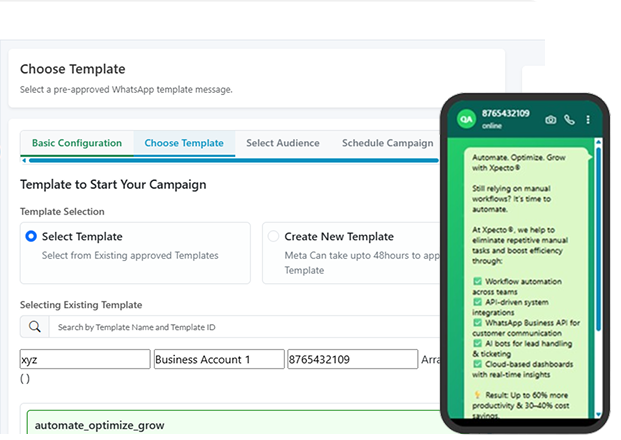Viewport: 621px width, 440px height.
Task: Click the left arrow on tab scroller
Action: coord(23,159)
